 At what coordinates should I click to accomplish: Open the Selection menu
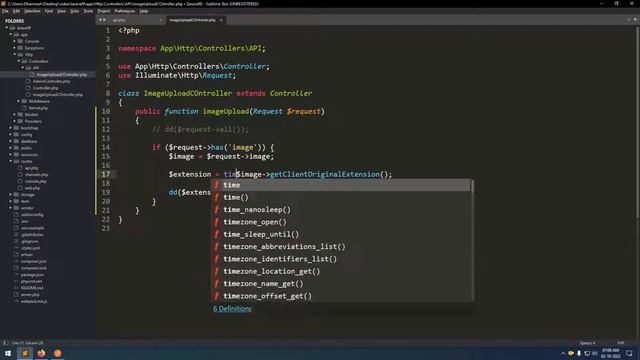pyautogui.click(x=32, y=11)
